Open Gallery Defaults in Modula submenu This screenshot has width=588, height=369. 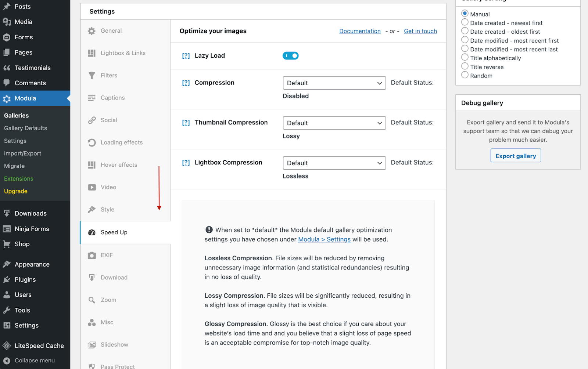(x=25, y=128)
